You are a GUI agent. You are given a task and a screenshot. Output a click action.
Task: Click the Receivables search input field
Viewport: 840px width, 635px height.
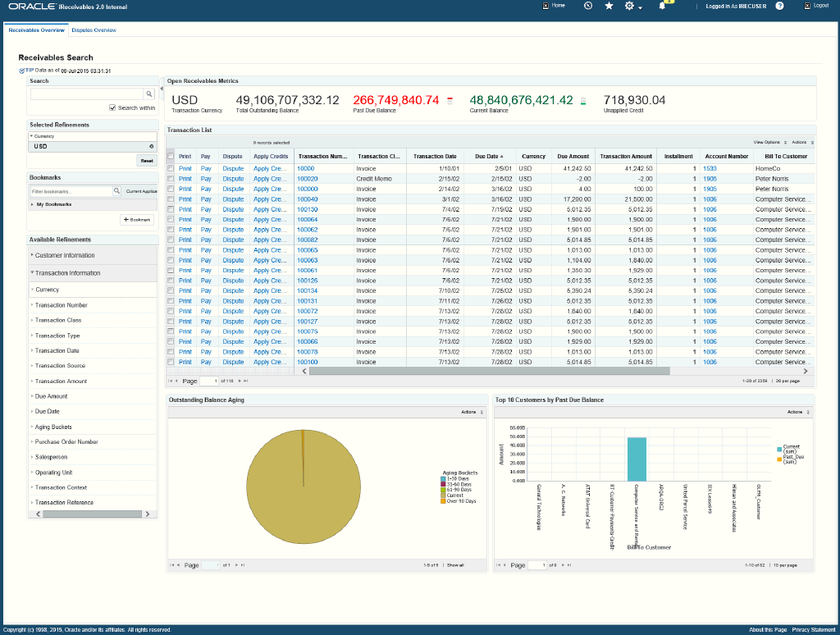[x=86, y=94]
